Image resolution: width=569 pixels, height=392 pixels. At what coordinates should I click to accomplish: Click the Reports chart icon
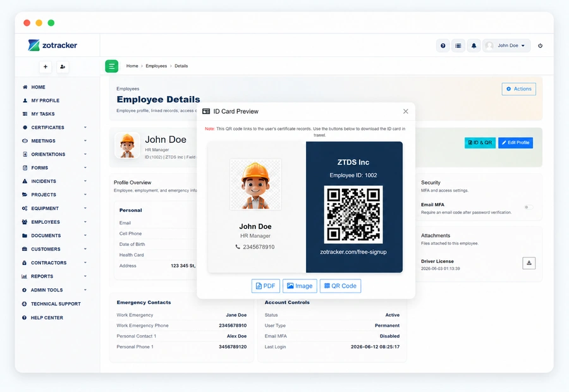coord(25,276)
